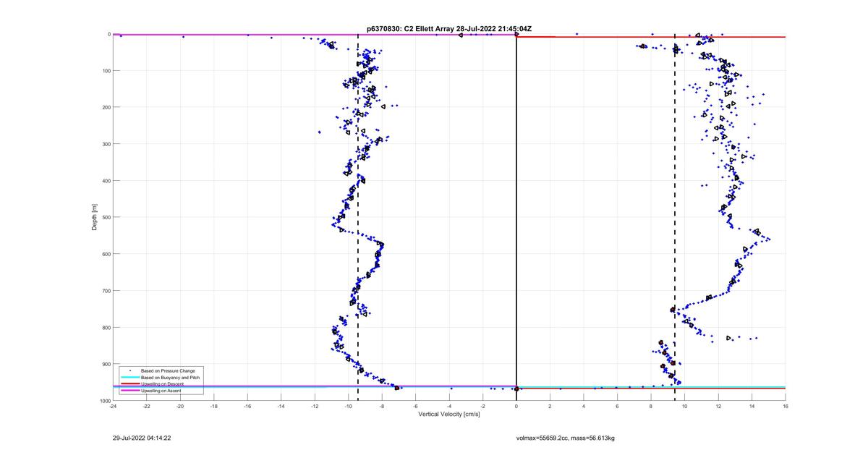This screenshot has height=450, width=868.
Task: Click the "200" depth axis tick label
Action: point(106,107)
